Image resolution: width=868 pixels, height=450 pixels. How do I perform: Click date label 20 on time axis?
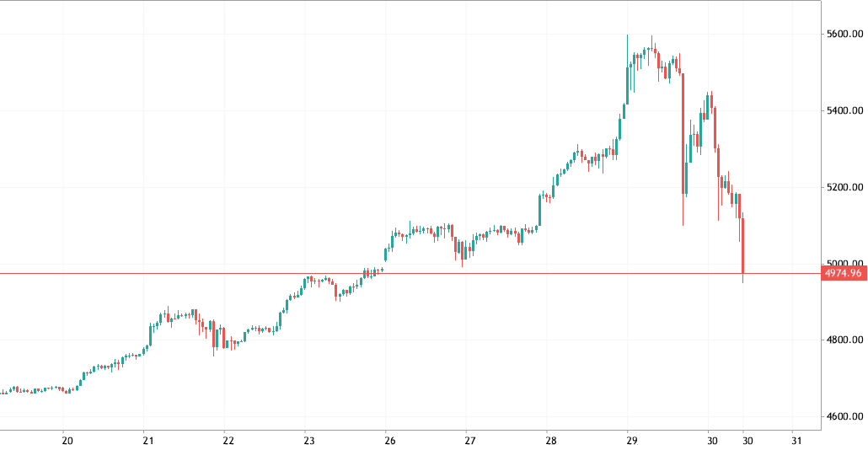click(x=67, y=440)
